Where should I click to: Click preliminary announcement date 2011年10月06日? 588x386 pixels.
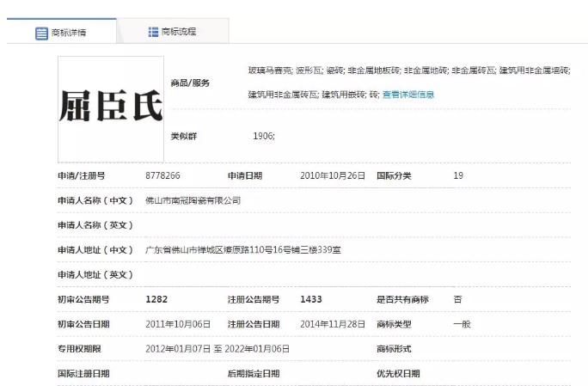(x=178, y=324)
